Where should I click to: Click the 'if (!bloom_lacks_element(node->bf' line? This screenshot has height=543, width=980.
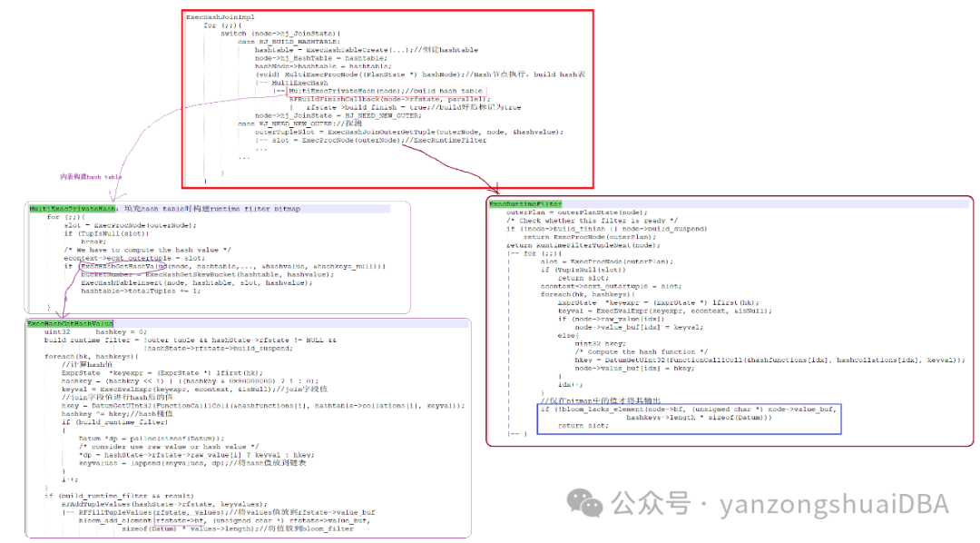[x=688, y=410]
